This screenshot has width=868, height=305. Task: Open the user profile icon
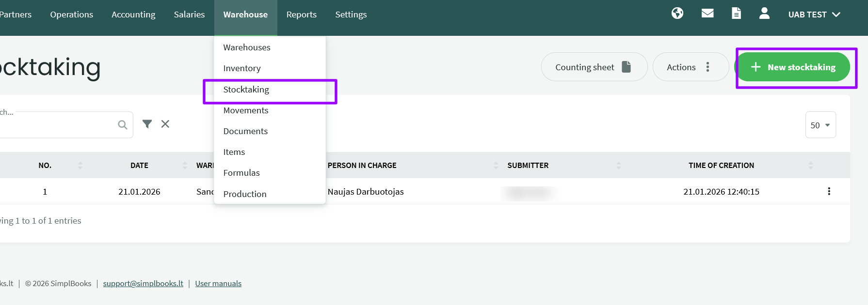tap(764, 14)
